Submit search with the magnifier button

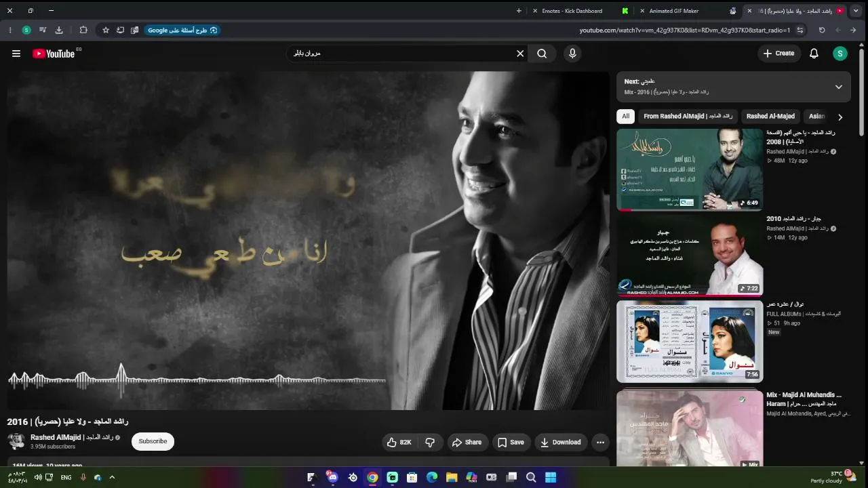(542, 54)
